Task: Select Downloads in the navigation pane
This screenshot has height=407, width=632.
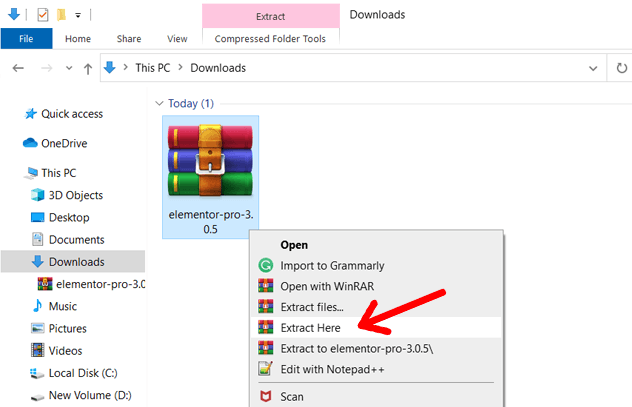Action: click(73, 262)
